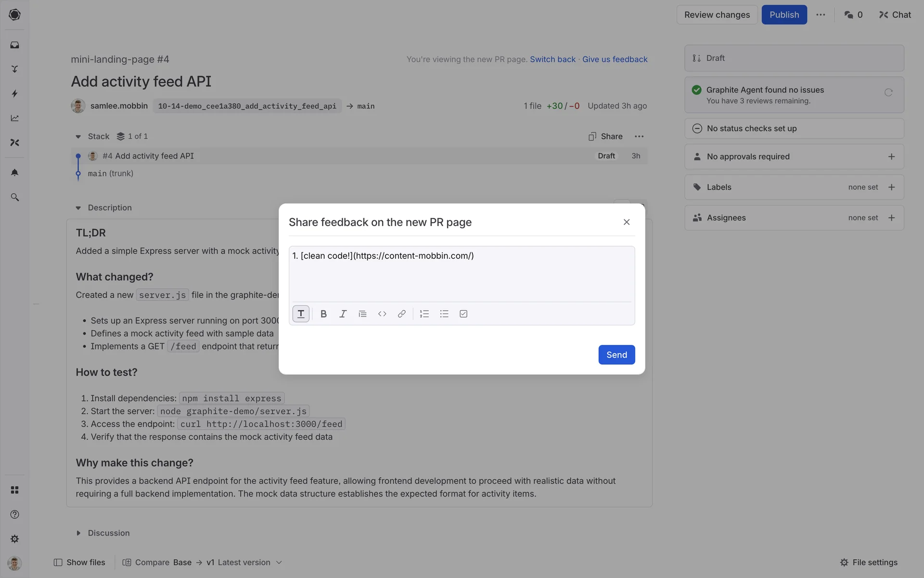Toggle bold formatting in feedback editor
Viewport: 924px width, 578px height.
(323, 314)
